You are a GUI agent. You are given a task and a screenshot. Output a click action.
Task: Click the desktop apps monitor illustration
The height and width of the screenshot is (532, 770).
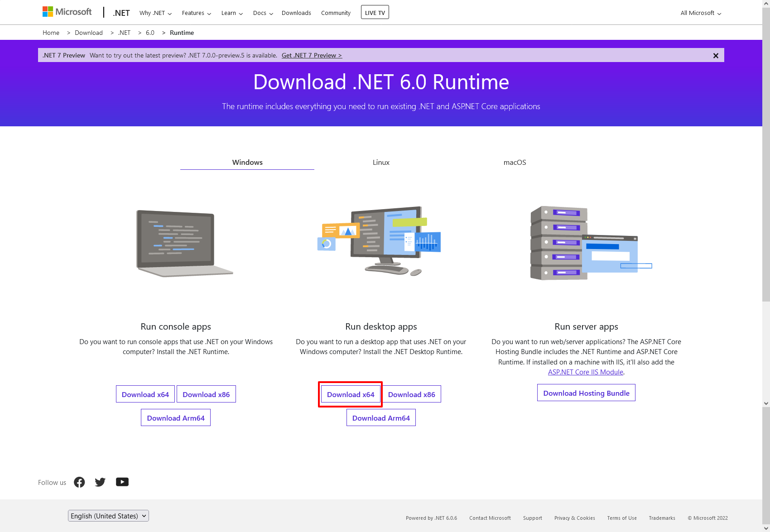(380, 241)
